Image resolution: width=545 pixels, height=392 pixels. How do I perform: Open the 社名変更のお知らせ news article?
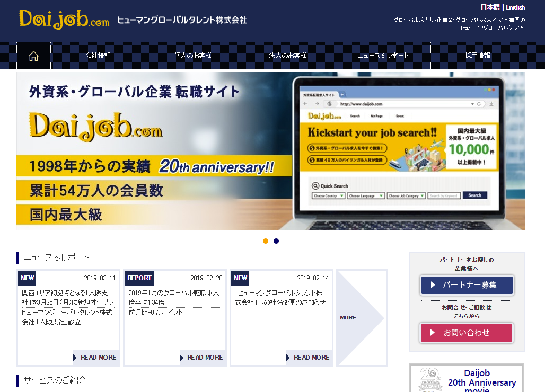[280, 298]
